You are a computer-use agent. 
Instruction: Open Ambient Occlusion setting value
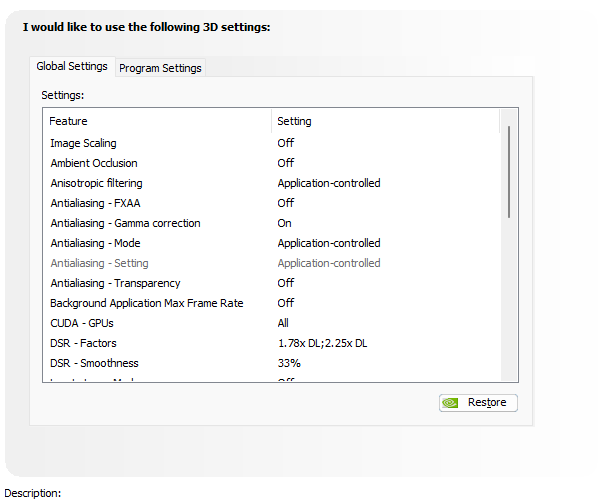(286, 163)
